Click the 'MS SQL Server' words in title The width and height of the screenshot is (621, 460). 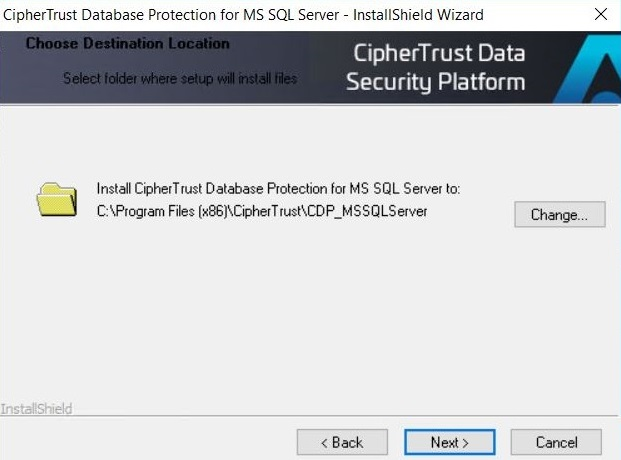[291, 15]
